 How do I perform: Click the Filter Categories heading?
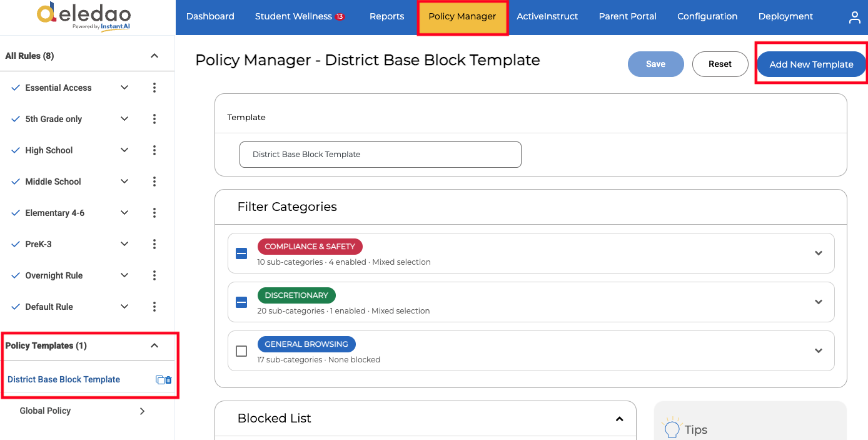[x=287, y=207]
